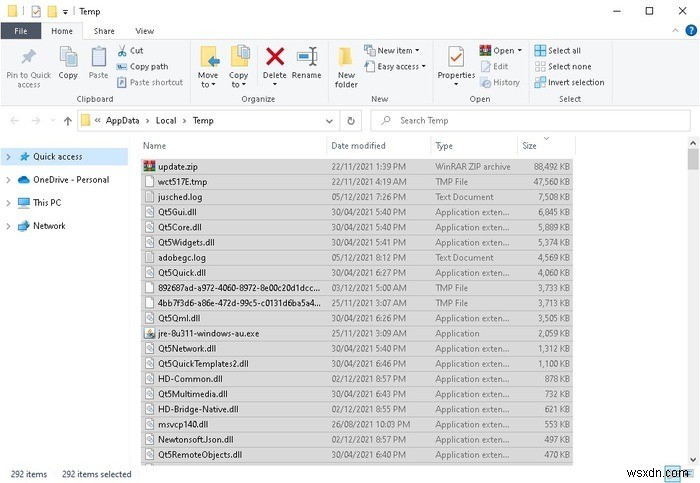The image size is (700, 483).
Task: Expand the Quick access tree node
Action: click(x=8, y=157)
